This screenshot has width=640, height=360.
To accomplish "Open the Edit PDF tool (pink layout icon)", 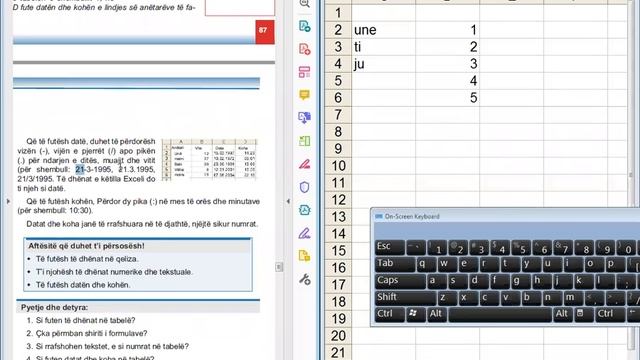I will tap(304, 72).
